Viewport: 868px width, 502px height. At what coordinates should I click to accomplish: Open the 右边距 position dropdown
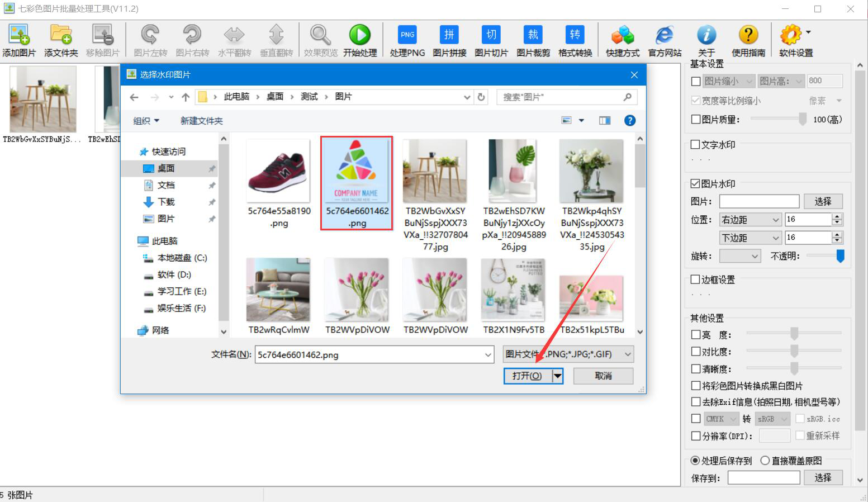pos(750,220)
